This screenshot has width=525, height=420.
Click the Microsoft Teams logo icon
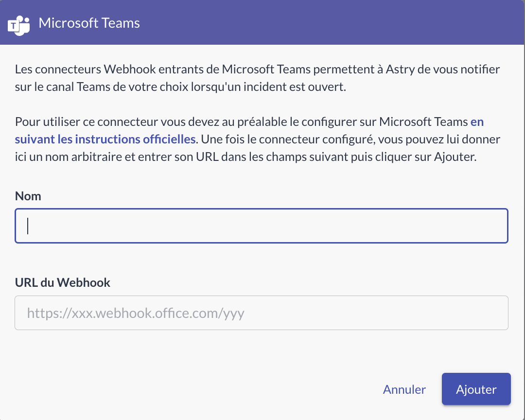pos(19,24)
